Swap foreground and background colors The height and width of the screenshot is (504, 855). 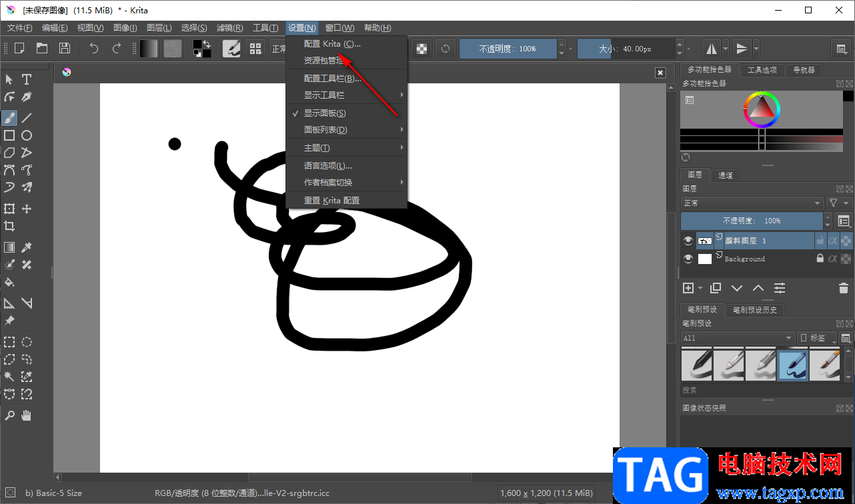207,43
